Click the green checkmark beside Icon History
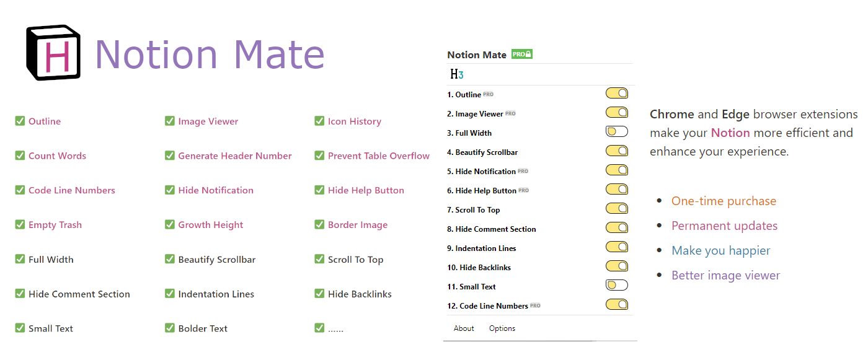Screen dimensions: 868x347 click(x=319, y=121)
